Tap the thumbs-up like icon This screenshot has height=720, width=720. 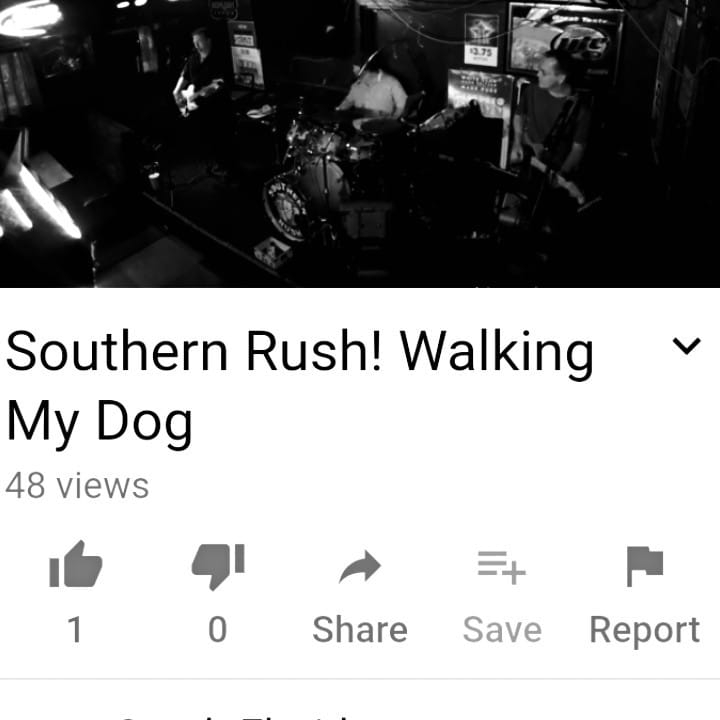76,564
